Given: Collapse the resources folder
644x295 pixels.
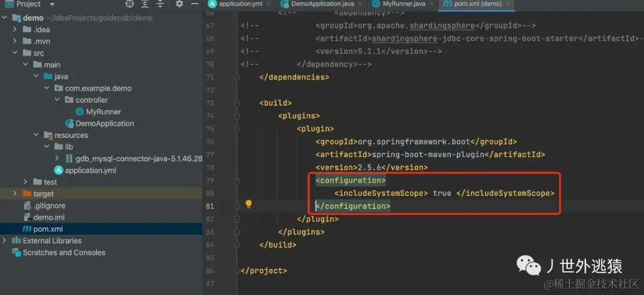Looking at the screenshot, I should [36, 135].
